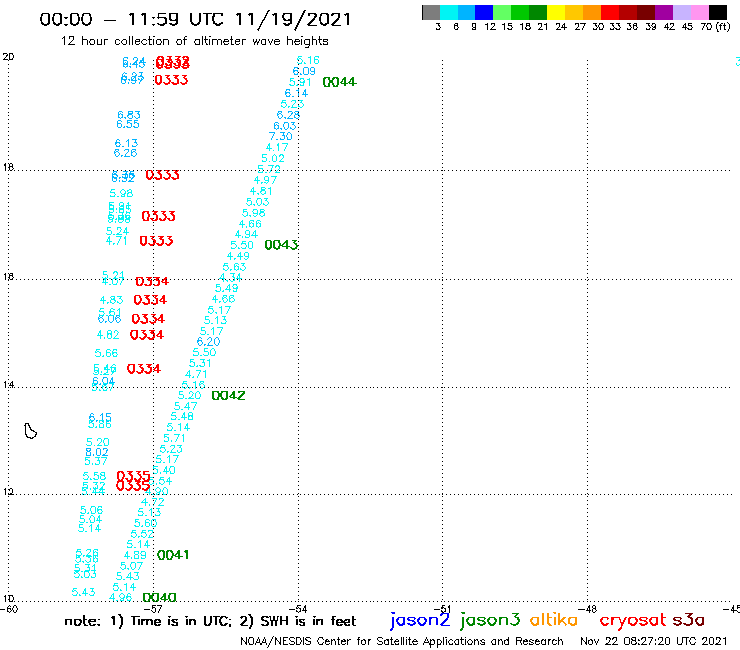
Task: Select the altika satellite legend label
Action: [x=553, y=619]
